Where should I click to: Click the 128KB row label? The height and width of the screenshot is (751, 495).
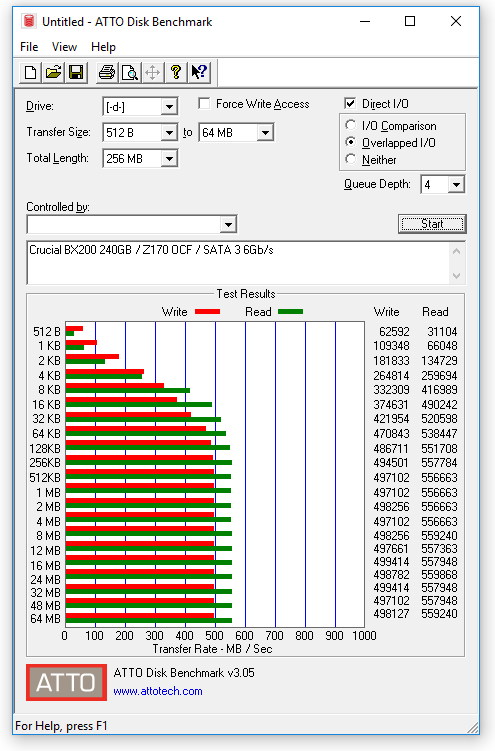click(45, 448)
